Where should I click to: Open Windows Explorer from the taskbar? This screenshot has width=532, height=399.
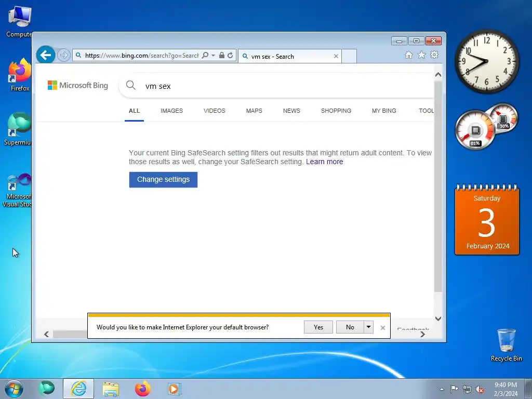111,389
